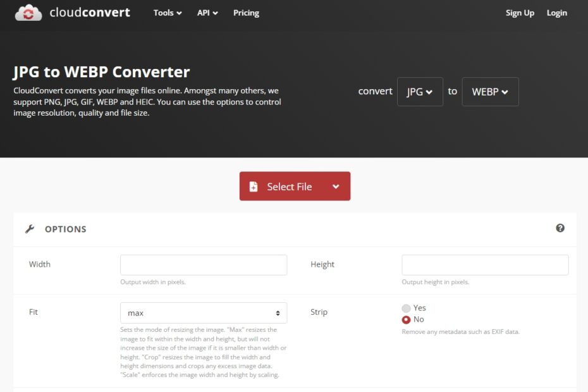Focus the Height input field
This screenshot has width=588, height=392.
pyautogui.click(x=484, y=265)
